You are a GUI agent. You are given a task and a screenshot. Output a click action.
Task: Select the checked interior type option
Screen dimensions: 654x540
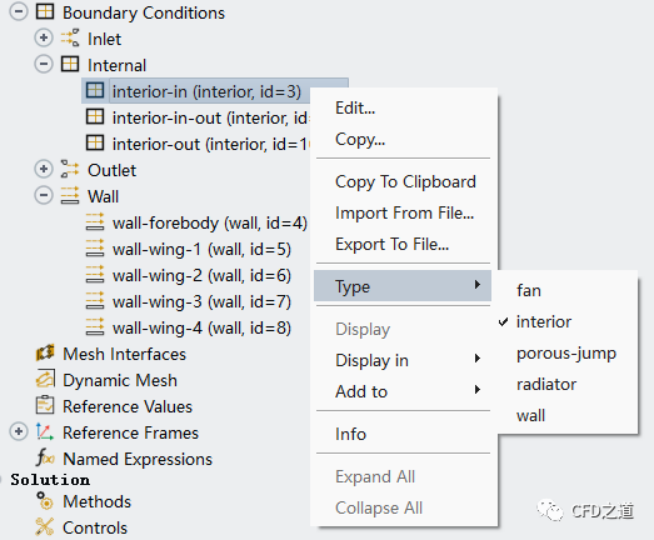pyautogui.click(x=543, y=322)
